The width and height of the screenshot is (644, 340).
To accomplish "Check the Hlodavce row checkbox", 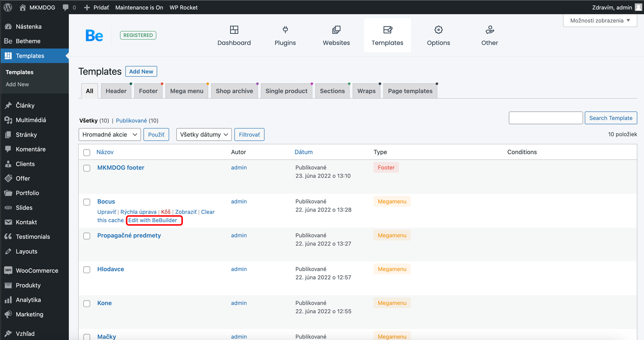I will pos(87,270).
